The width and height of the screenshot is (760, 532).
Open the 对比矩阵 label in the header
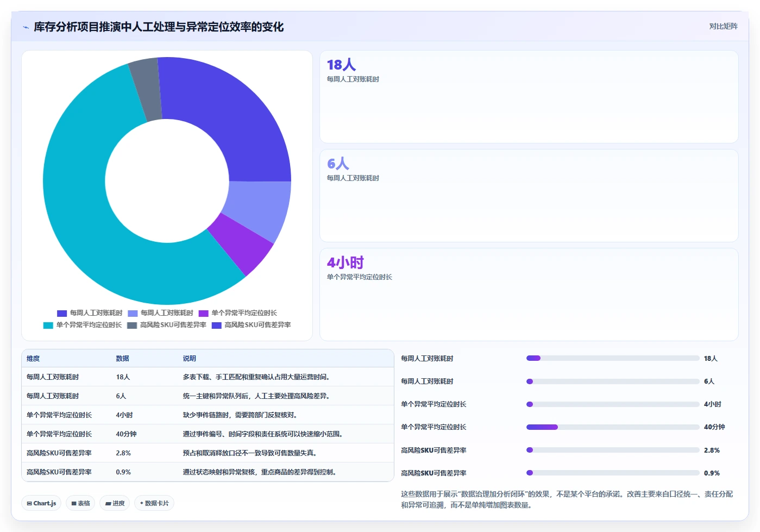(x=723, y=26)
